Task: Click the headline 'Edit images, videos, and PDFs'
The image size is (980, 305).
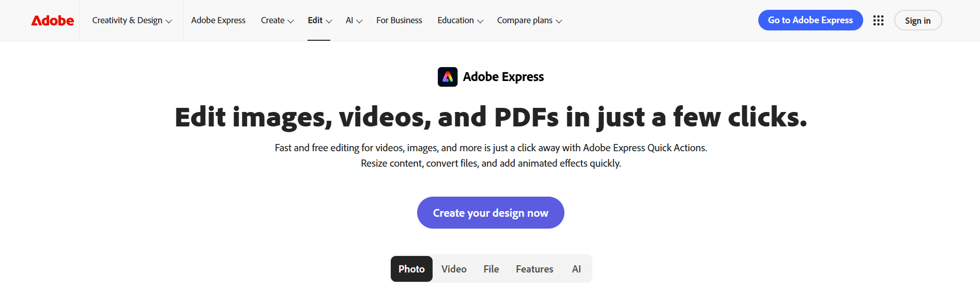Action: pyautogui.click(x=491, y=117)
